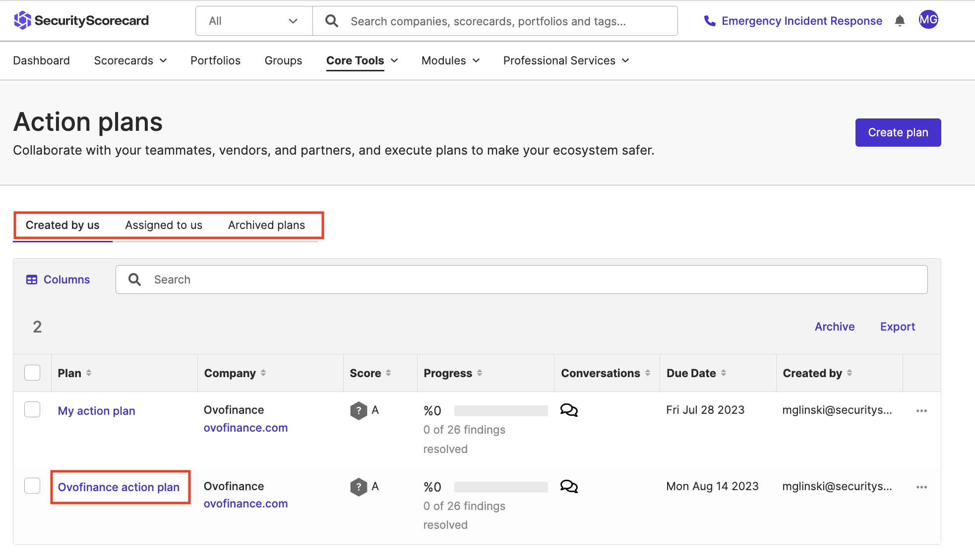Check the My action plan row checkbox
The height and width of the screenshot is (560, 975).
pos(32,409)
